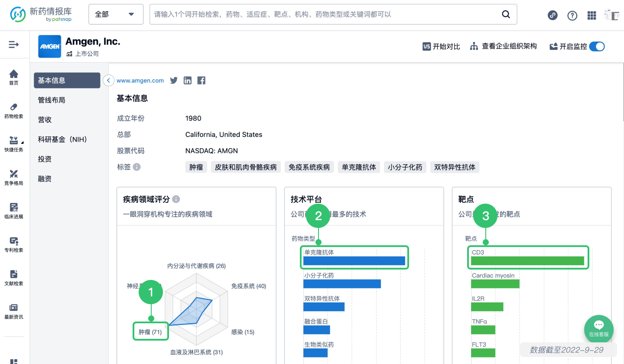Collapse side panel with chevron button
The height and width of the screenshot is (364, 624).
(x=108, y=81)
